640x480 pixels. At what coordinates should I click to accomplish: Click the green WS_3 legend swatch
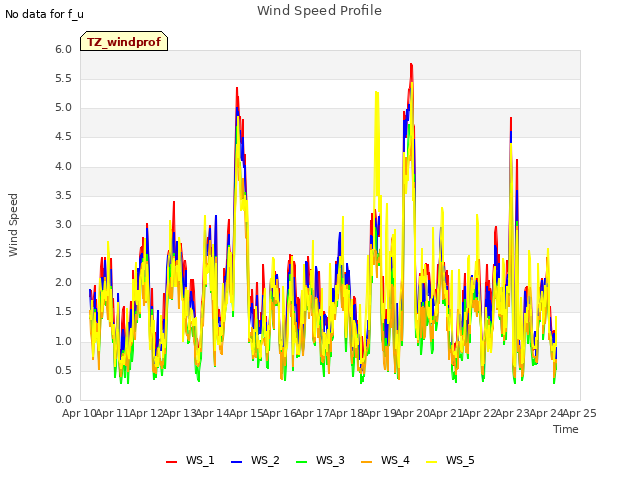pos(301,461)
